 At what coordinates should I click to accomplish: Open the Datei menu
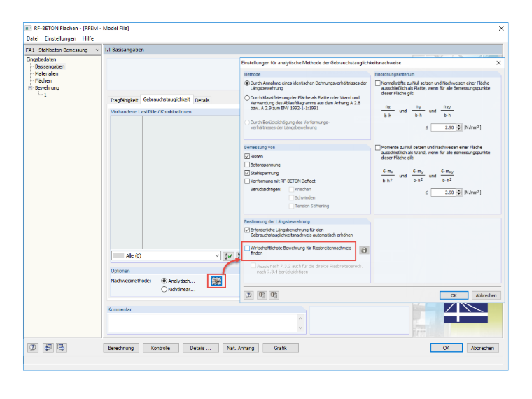33,38
